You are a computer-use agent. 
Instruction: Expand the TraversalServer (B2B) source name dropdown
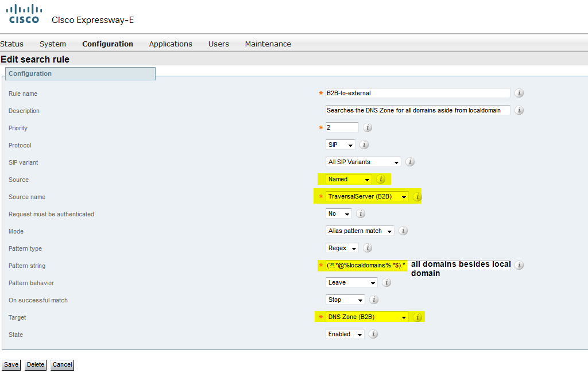367,196
